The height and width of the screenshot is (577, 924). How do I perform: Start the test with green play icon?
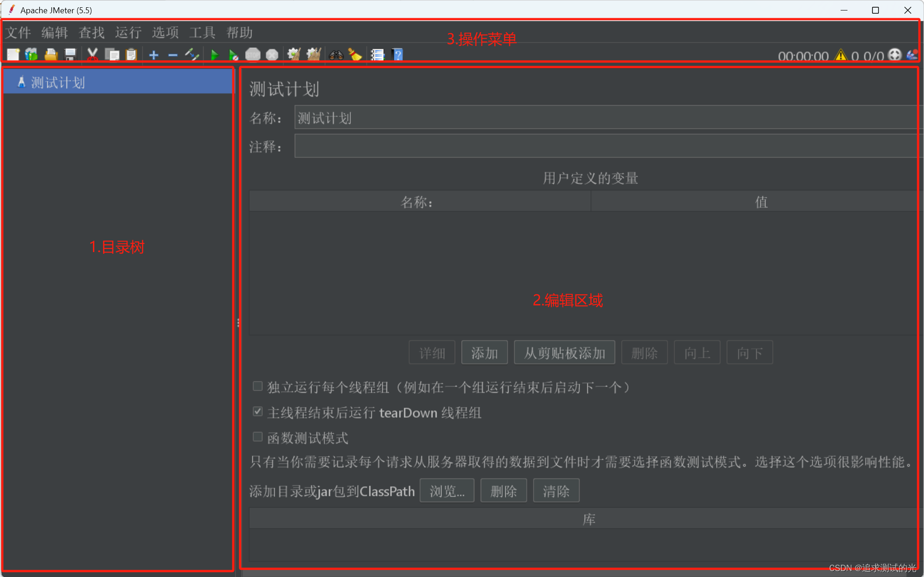pyautogui.click(x=215, y=55)
